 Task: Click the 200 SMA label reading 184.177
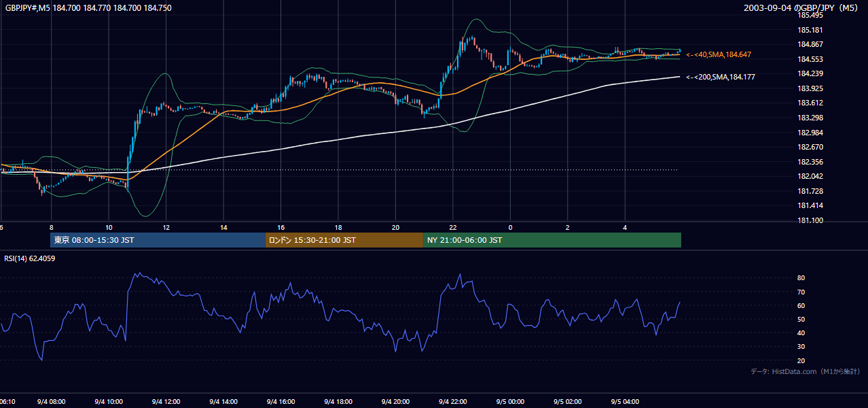[721, 78]
